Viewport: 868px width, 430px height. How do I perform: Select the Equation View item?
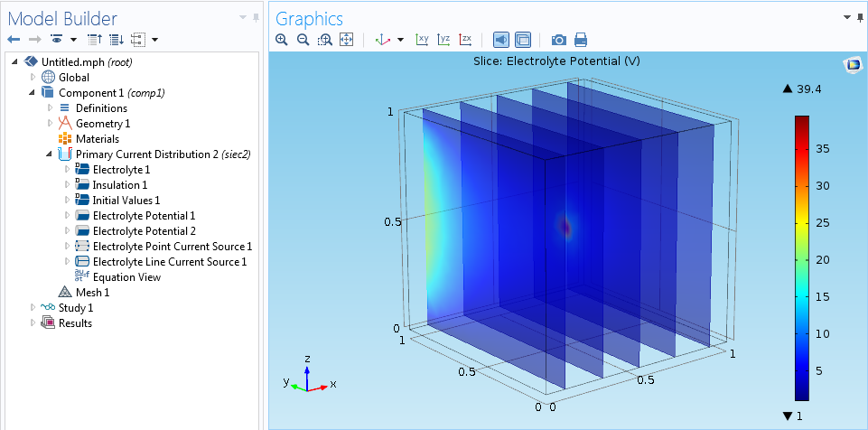pos(126,277)
